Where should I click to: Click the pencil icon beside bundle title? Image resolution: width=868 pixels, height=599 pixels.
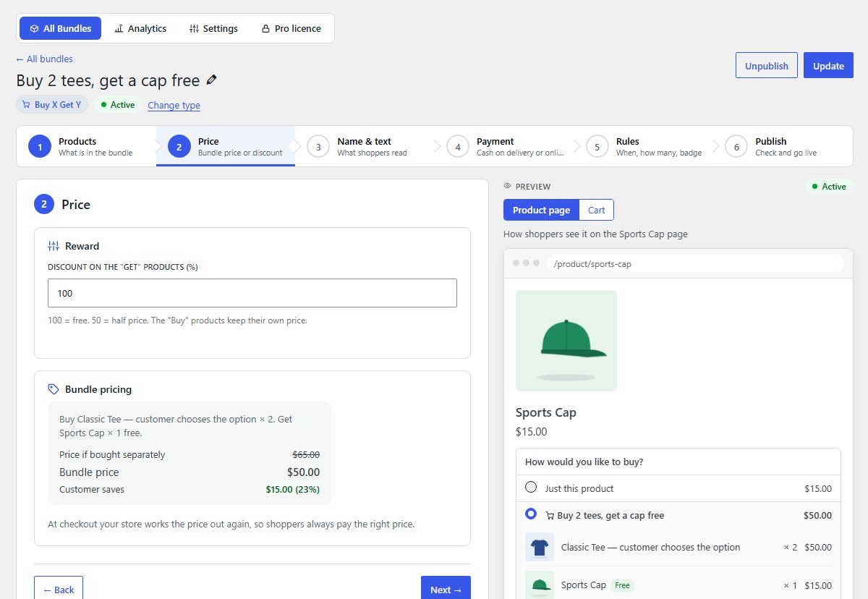pos(211,80)
